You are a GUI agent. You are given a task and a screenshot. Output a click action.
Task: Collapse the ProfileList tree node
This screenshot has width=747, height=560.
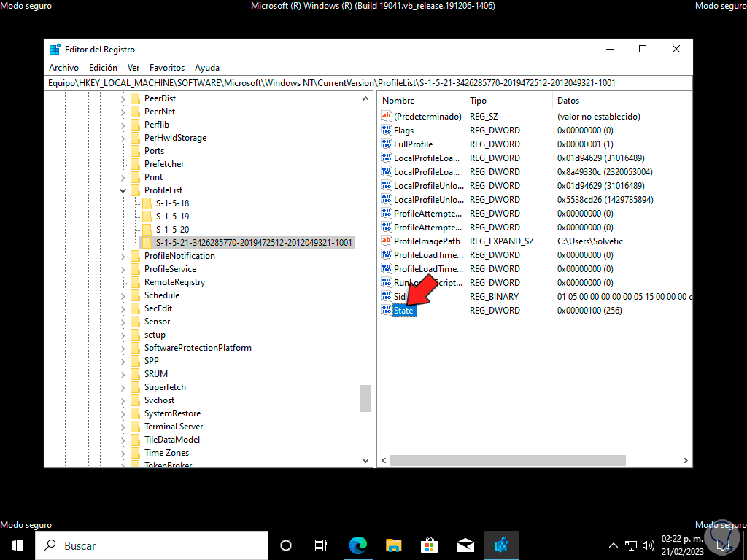point(123,190)
